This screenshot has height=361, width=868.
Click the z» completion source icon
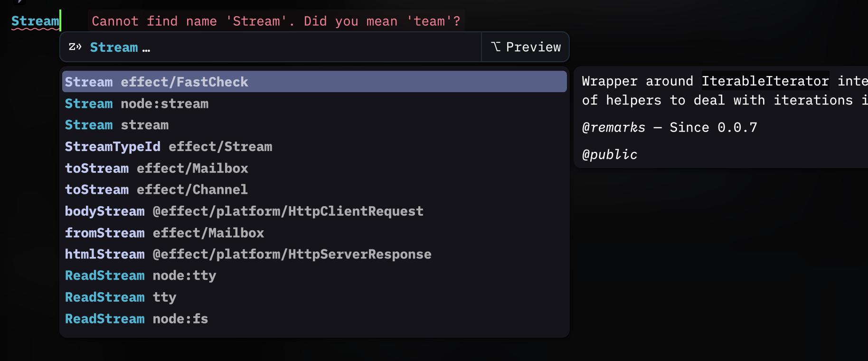click(75, 47)
